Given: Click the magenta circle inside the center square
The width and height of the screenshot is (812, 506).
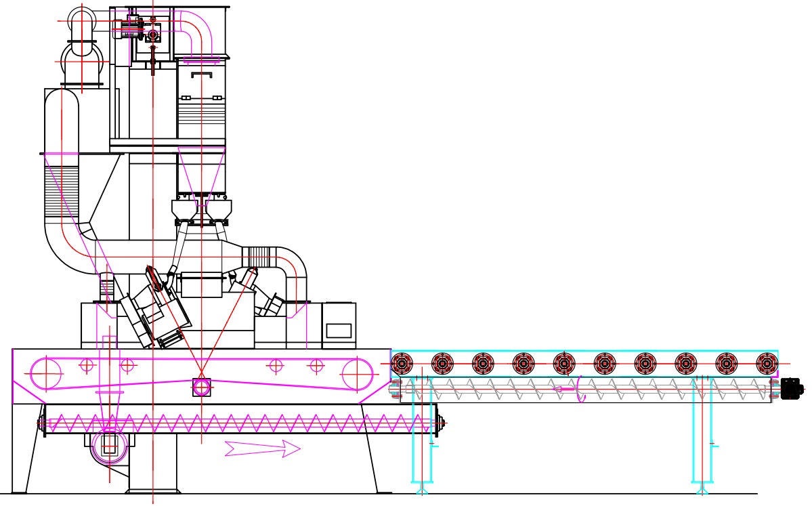Looking at the screenshot, I should [201, 387].
